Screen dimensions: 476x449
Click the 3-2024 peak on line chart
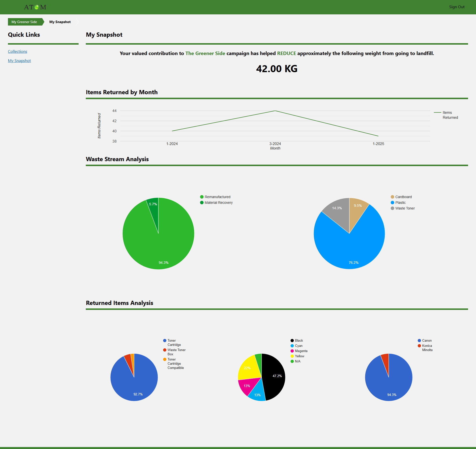pos(275,111)
